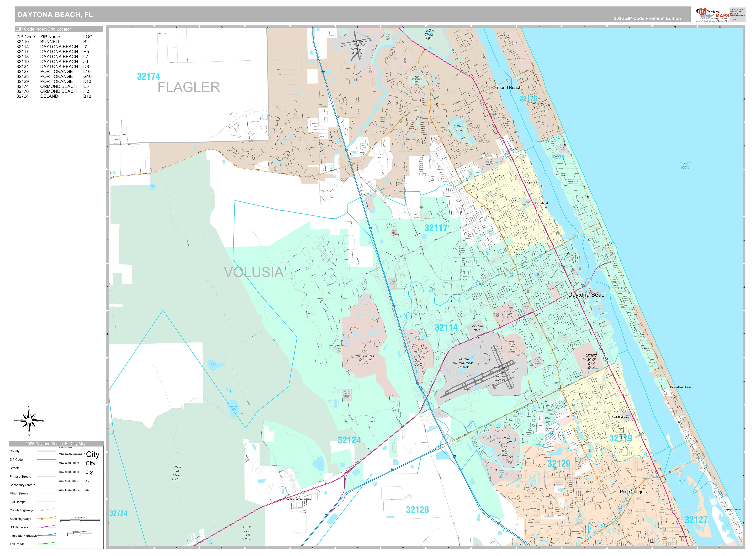Click the 32129 ZIP label on map
The image size is (756, 556).
pyautogui.click(x=559, y=464)
